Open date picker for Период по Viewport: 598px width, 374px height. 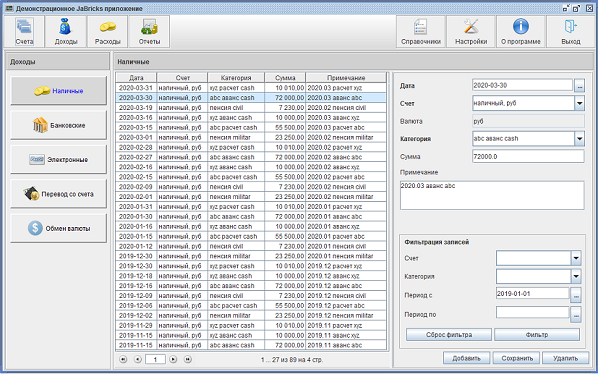[x=576, y=315]
